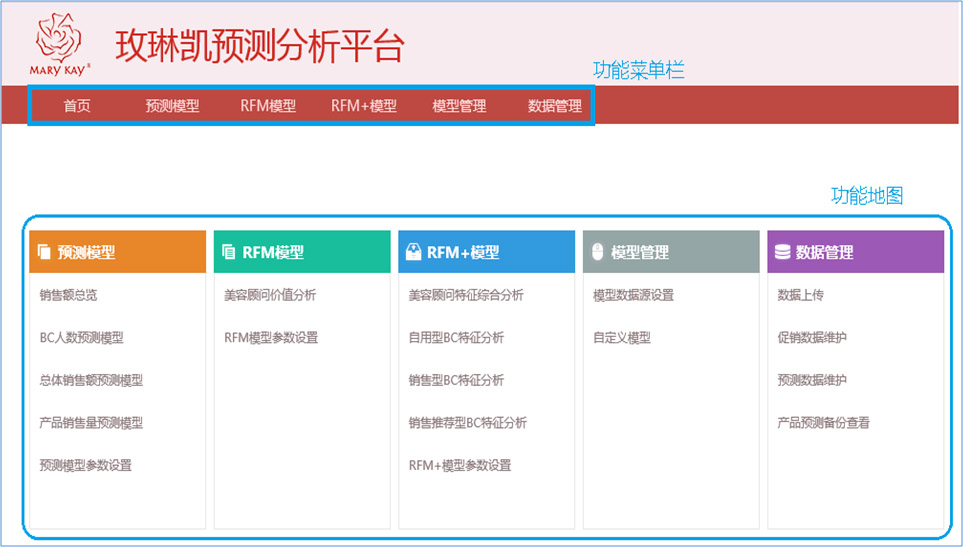This screenshot has height=547, width=963.
Task: Click the blue RFM+模型 card header title
Action: point(463,252)
